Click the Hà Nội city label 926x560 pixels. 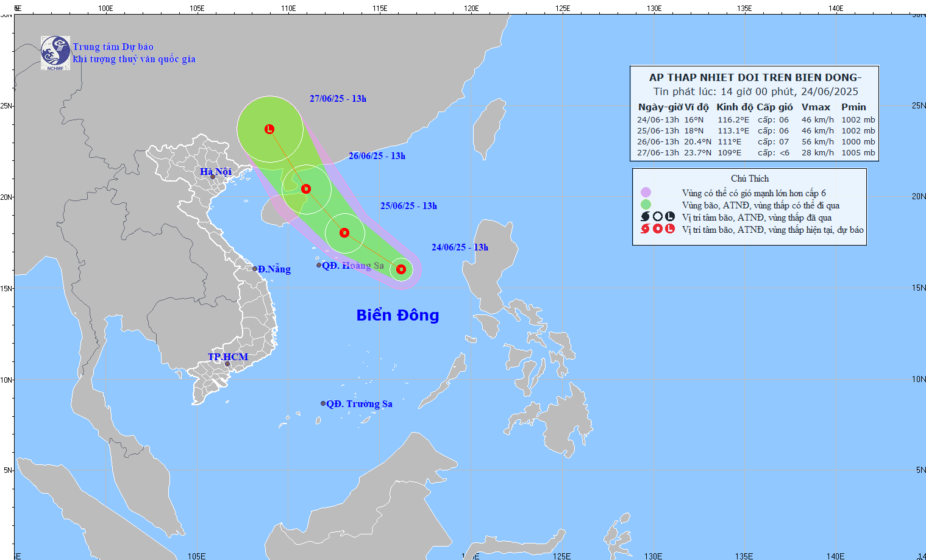215,171
